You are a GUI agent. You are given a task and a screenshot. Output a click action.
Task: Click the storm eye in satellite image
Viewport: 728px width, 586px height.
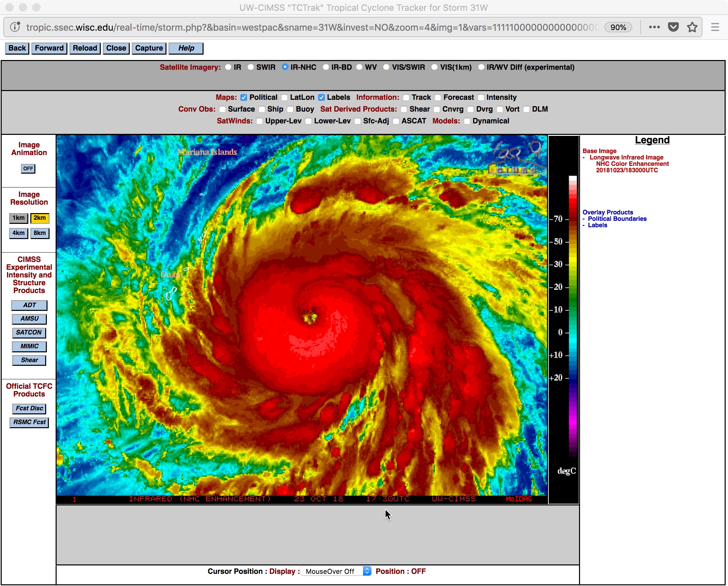coord(310,318)
